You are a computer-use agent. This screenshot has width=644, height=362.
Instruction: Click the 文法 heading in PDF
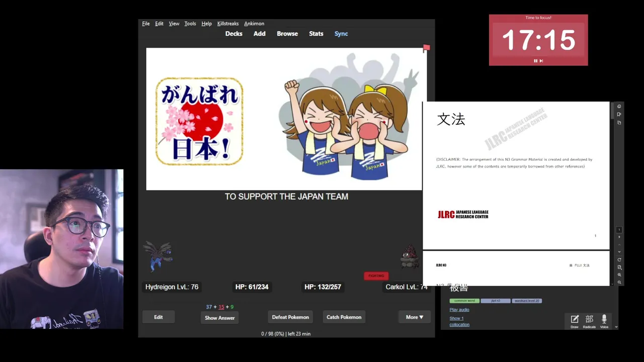coord(451,119)
